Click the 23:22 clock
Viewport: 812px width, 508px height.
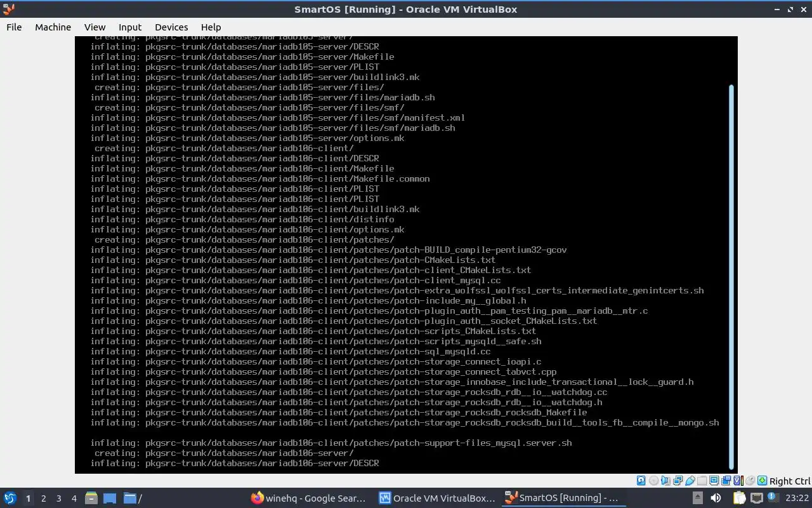click(797, 498)
